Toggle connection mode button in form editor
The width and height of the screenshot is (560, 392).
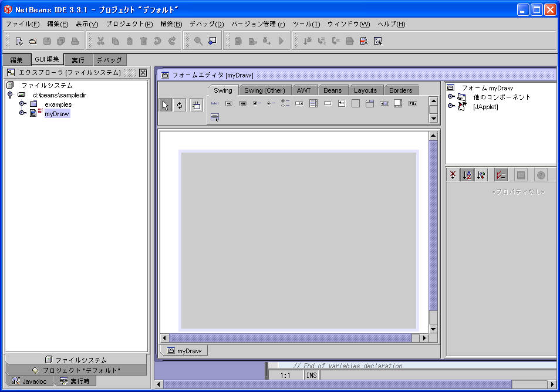pyautogui.click(x=179, y=105)
